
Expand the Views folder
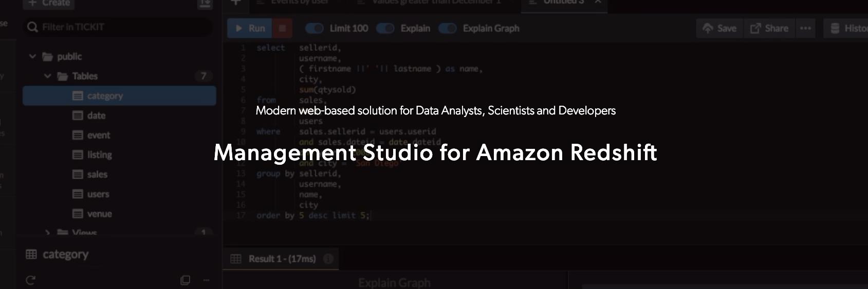[48, 233]
